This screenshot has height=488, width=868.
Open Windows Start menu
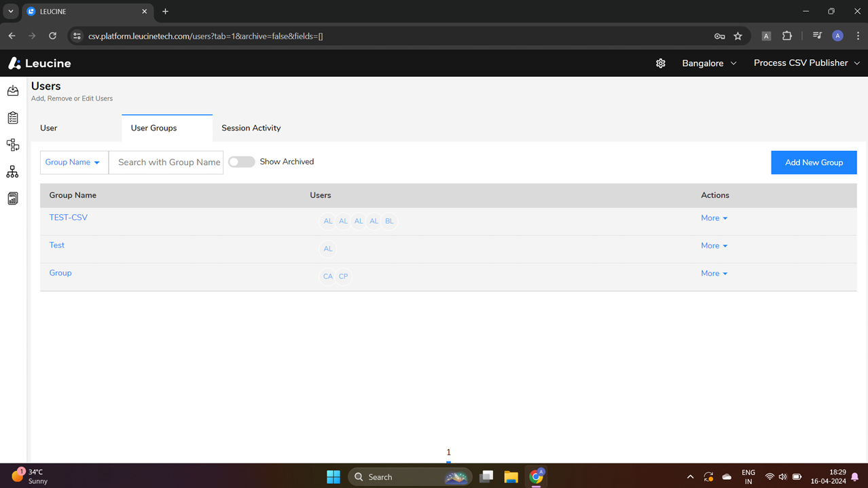click(333, 477)
